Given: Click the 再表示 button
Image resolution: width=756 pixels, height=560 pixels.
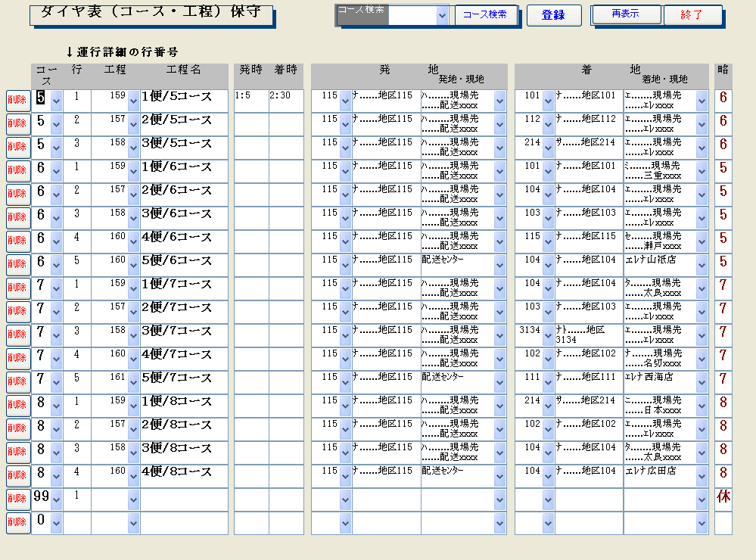Looking at the screenshot, I should (625, 14).
